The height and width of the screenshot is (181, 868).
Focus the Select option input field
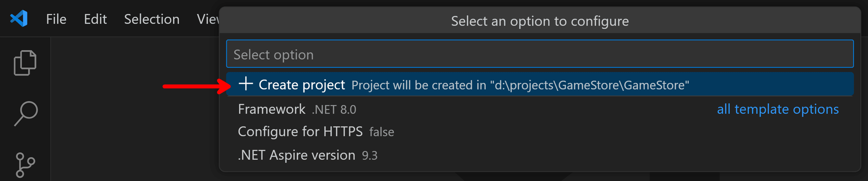540,54
